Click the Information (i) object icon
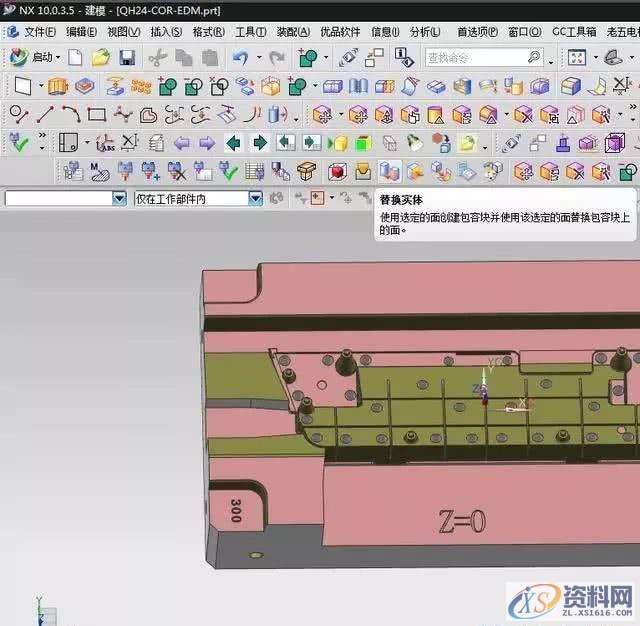 click(x=404, y=58)
